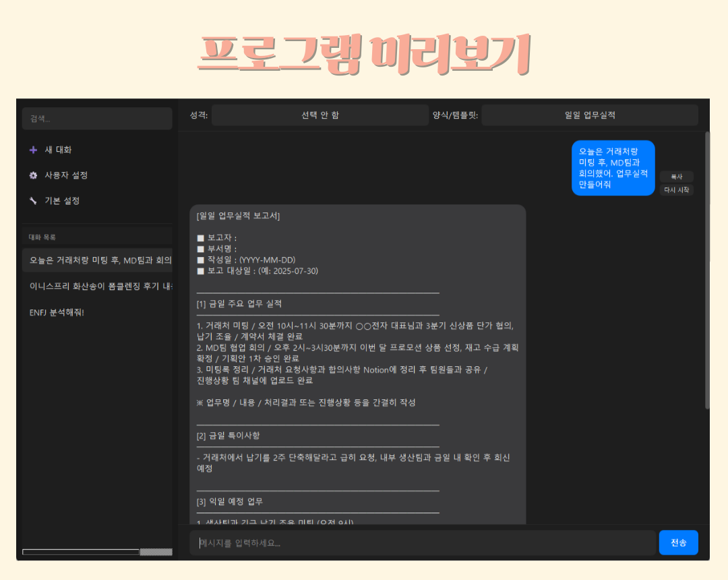This screenshot has width=728, height=580.
Task: Click the 검색 search field
Action: point(97,119)
